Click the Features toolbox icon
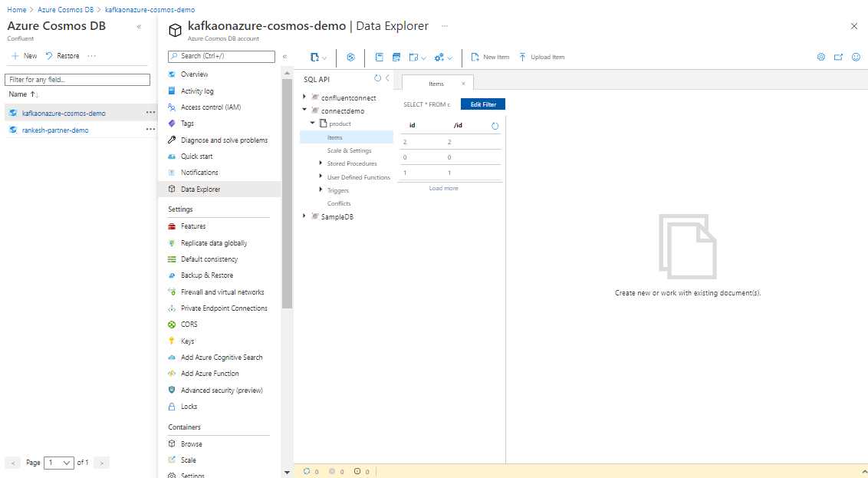Image resolution: width=868 pixels, height=478 pixels. (x=172, y=226)
